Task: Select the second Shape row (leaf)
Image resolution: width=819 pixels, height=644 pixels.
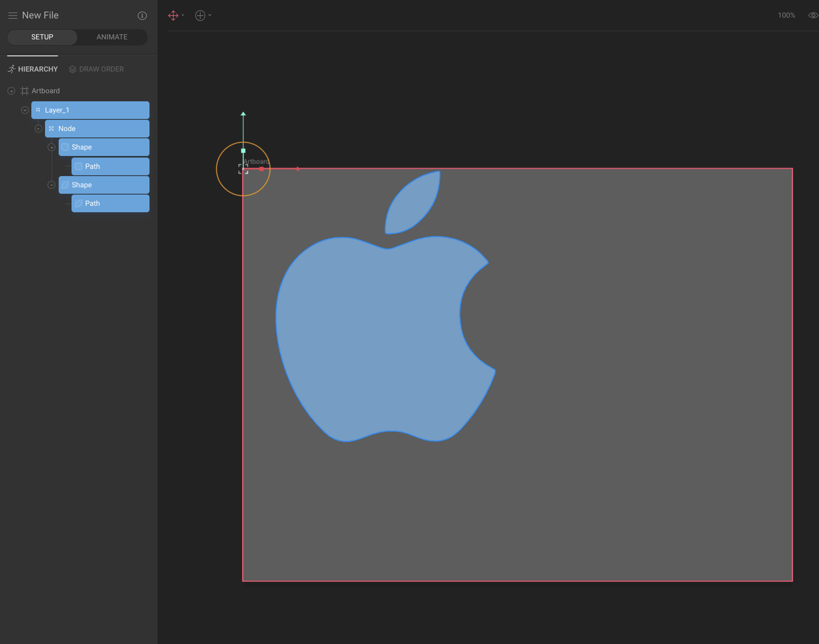Action: pyautogui.click(x=104, y=185)
